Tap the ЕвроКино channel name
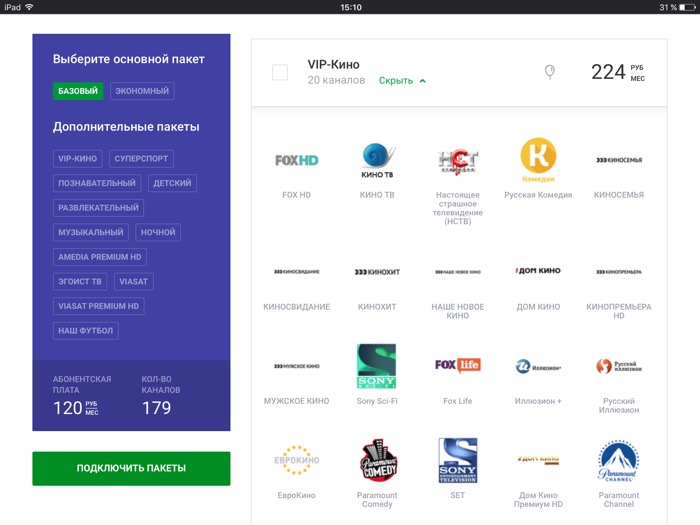 tap(296, 495)
